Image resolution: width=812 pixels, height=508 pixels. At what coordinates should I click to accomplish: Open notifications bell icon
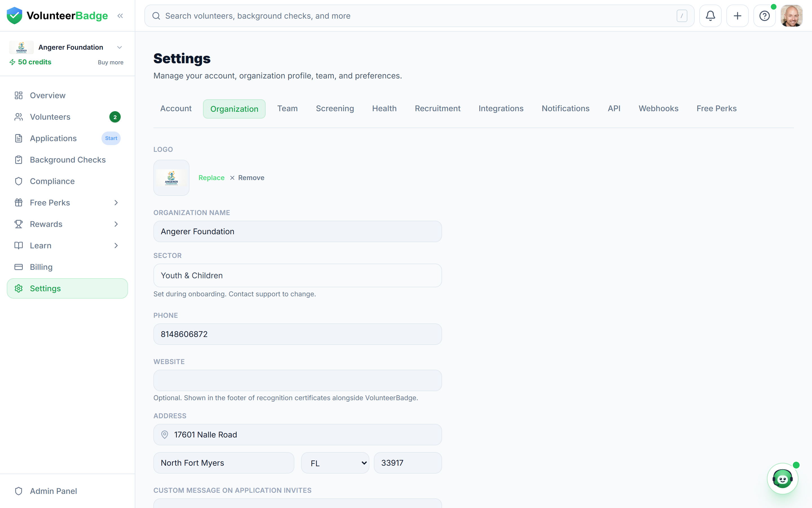(x=710, y=16)
